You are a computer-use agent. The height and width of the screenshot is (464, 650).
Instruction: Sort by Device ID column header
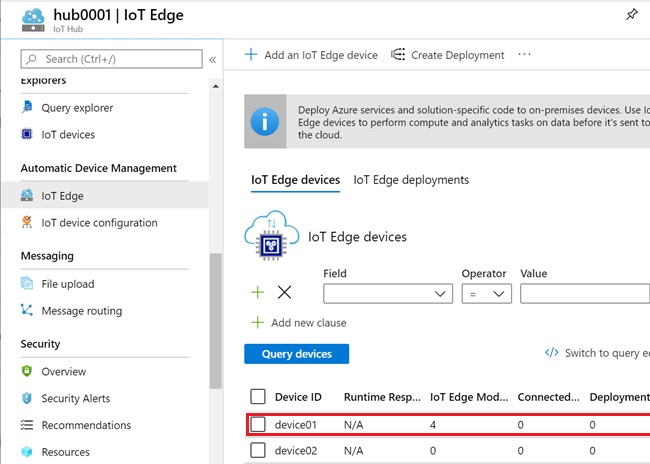click(x=298, y=397)
